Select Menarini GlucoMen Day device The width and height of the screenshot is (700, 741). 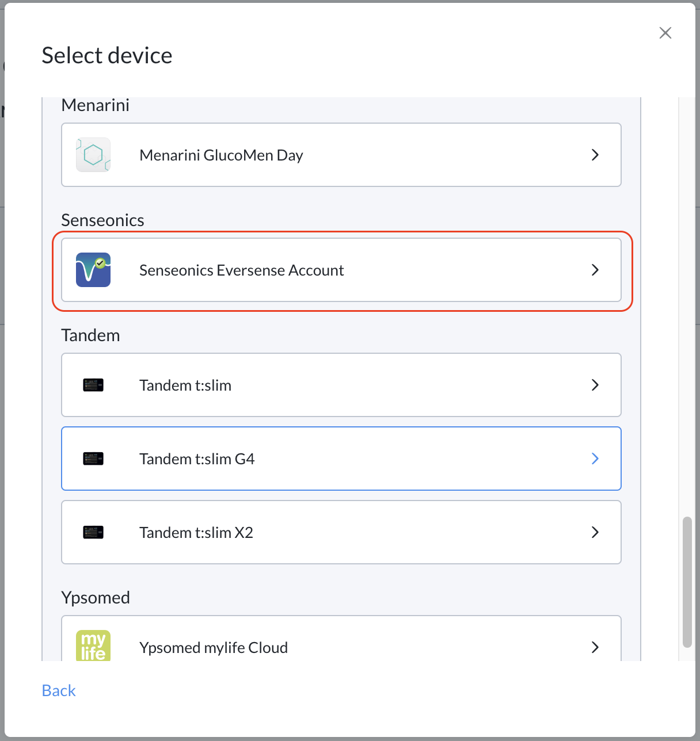coord(341,155)
